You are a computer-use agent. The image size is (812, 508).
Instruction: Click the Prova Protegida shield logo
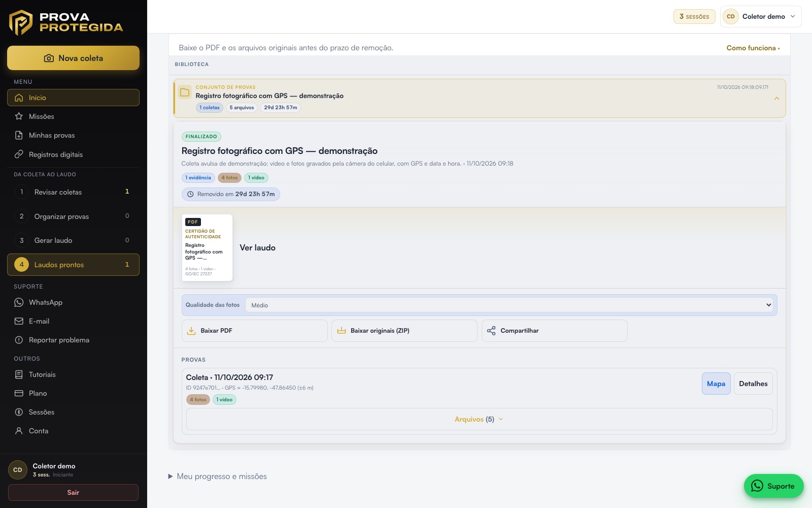coord(21,22)
